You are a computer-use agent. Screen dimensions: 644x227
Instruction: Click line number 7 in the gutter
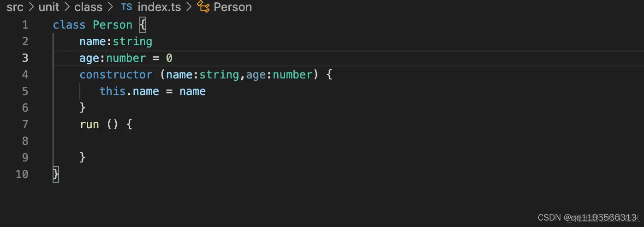[x=24, y=125]
